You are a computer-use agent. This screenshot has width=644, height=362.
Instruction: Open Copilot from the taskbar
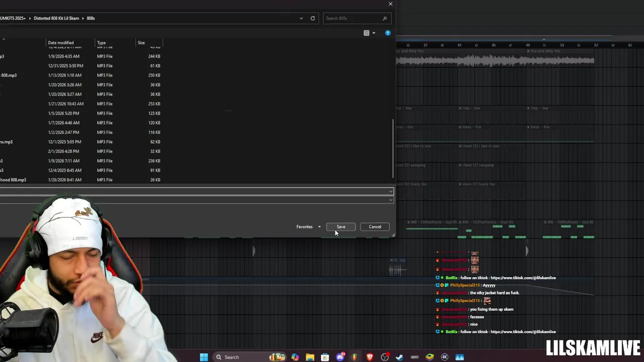point(295,357)
